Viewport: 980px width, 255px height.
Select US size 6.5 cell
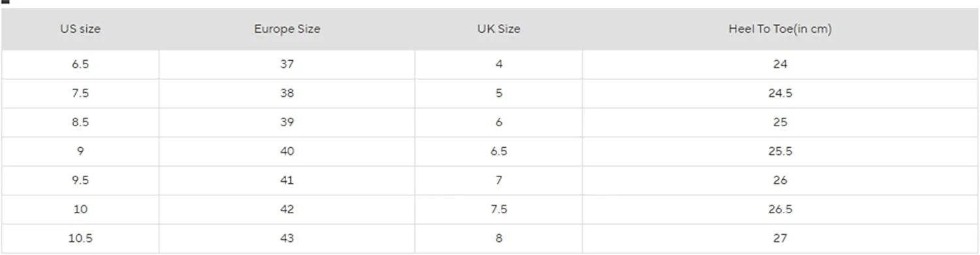80,65
